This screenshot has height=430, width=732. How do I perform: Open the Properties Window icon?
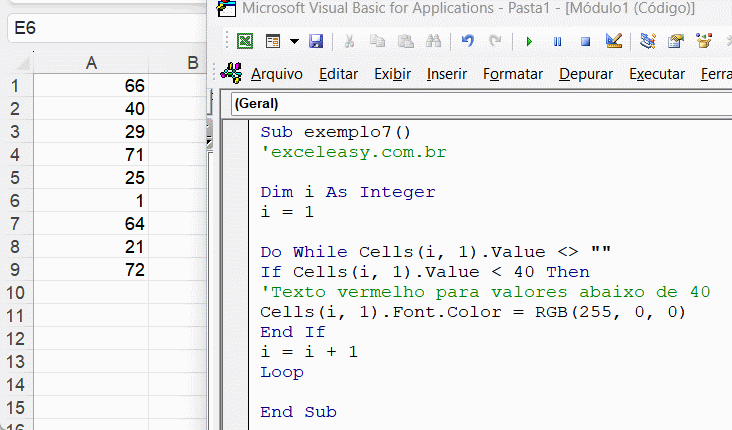click(676, 41)
